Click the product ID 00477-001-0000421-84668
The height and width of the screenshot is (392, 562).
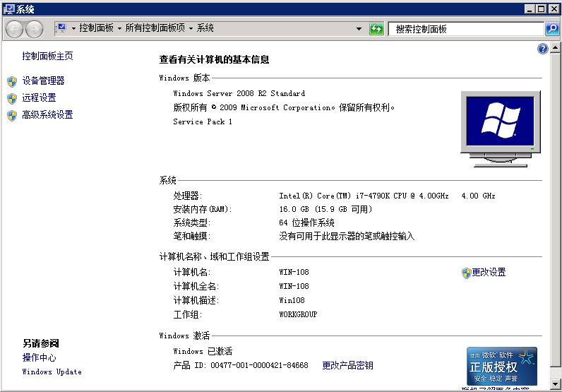tap(259, 365)
